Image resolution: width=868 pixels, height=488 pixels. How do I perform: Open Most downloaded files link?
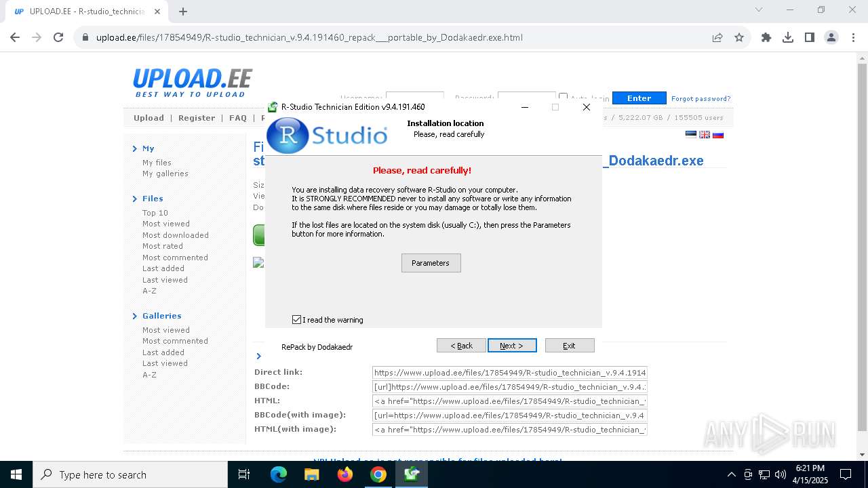coord(176,235)
